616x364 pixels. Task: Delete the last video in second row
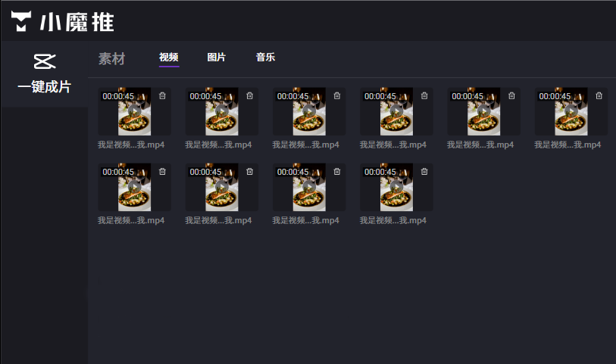coord(424,172)
